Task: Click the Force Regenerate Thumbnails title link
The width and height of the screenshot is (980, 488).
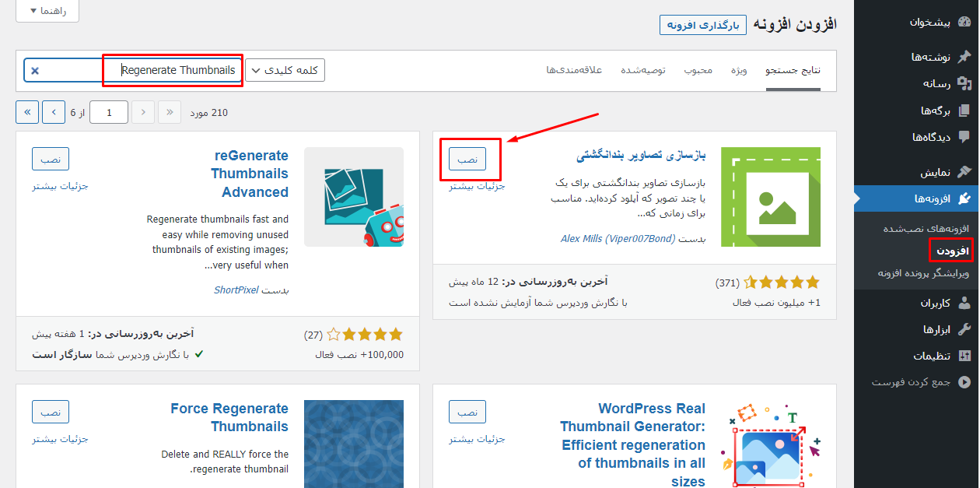Action: [229, 418]
